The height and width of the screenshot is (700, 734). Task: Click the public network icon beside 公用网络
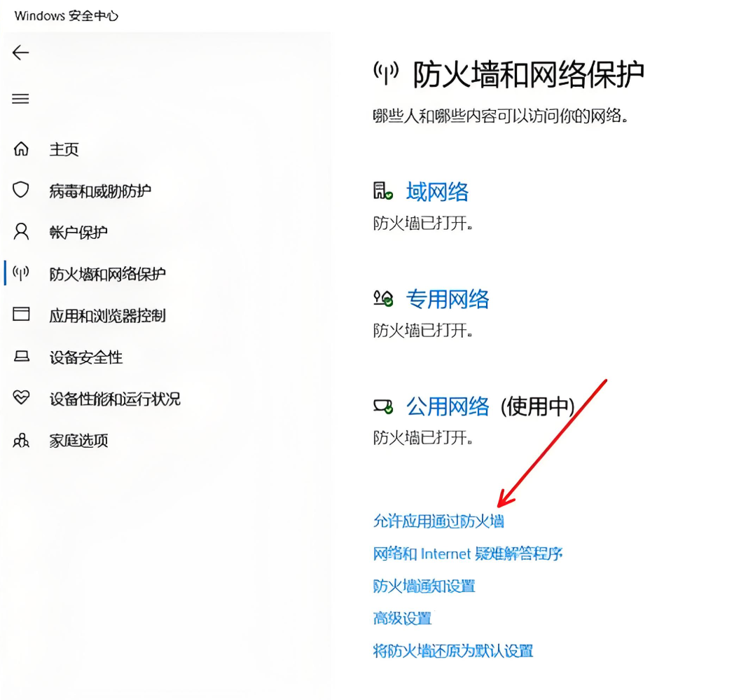[383, 406]
